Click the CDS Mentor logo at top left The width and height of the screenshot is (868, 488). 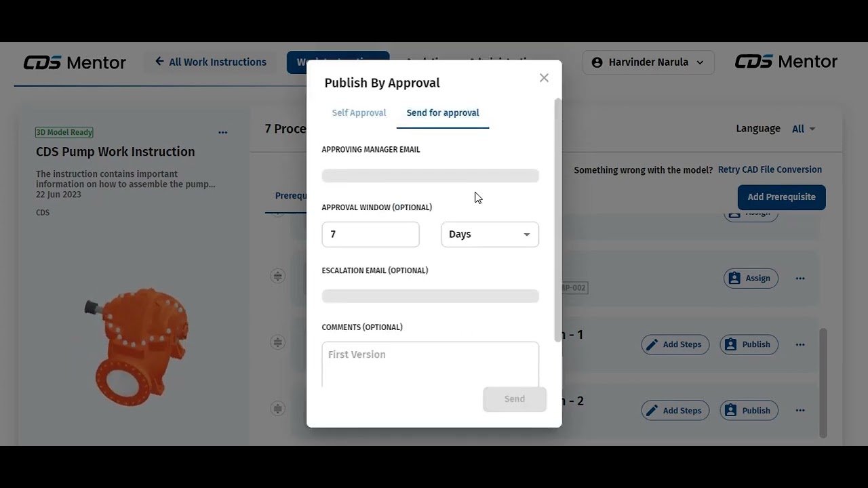75,62
